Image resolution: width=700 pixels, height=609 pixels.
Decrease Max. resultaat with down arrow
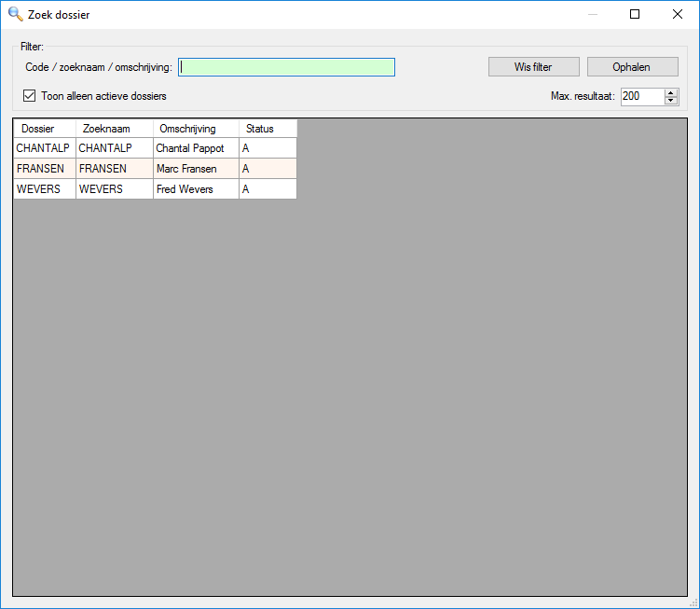point(671,101)
